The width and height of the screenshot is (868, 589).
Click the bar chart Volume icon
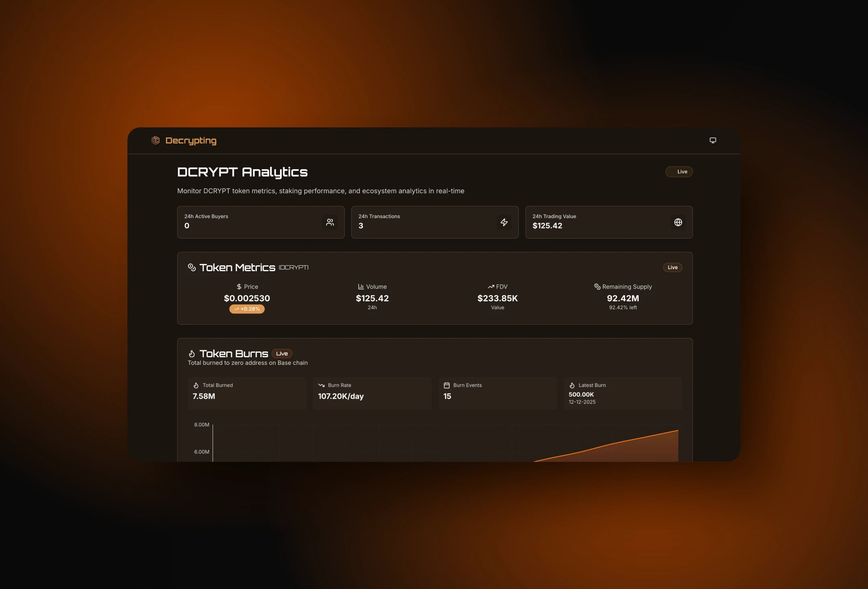[x=361, y=287]
